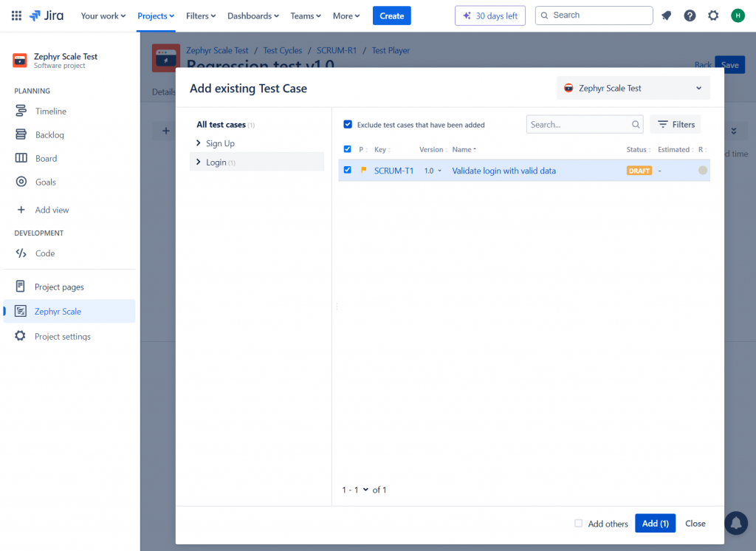The width and height of the screenshot is (756, 551).
Task: Click the Search... field in the dialog
Action: pyautogui.click(x=585, y=125)
